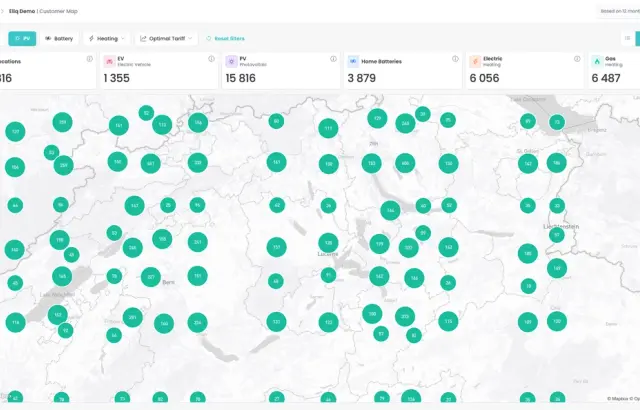Screen dimensions: 640x410
Task: Click the Reset filters link
Action: pos(225,38)
